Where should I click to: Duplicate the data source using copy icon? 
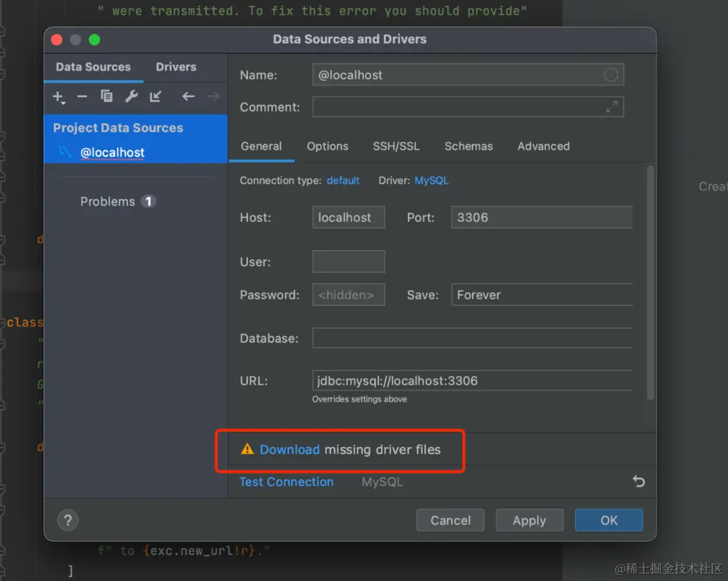[x=107, y=96]
